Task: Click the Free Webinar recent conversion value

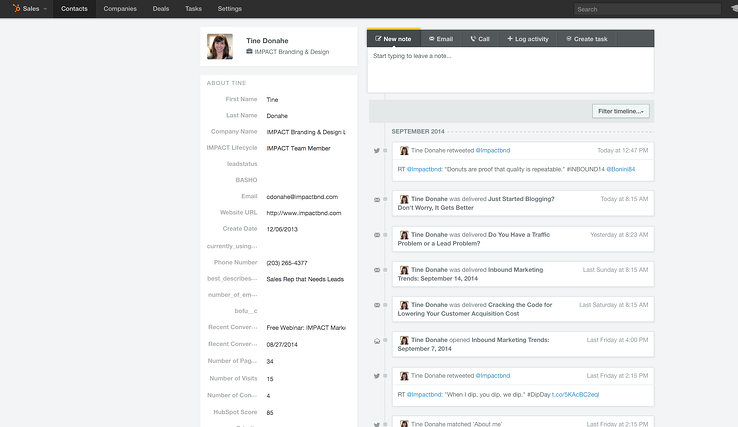Action: (x=306, y=328)
